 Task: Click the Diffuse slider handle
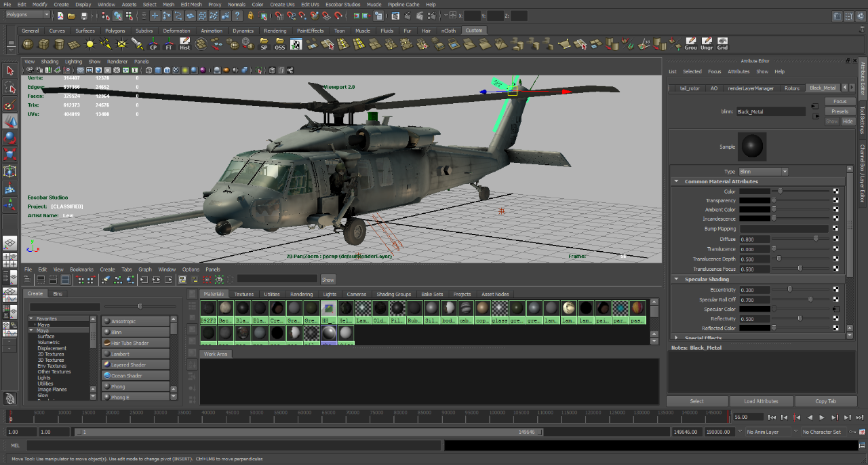pos(816,239)
